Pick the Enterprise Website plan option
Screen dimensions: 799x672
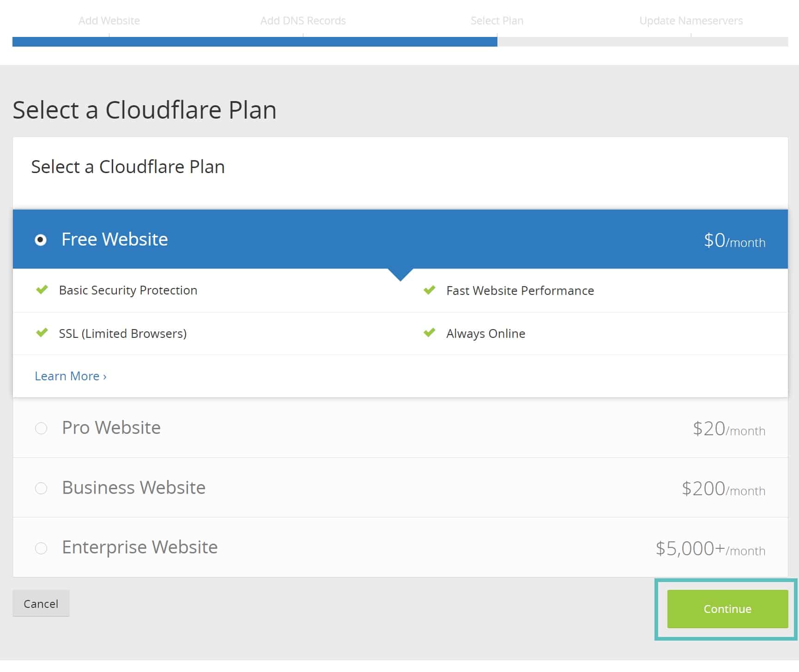(x=41, y=548)
